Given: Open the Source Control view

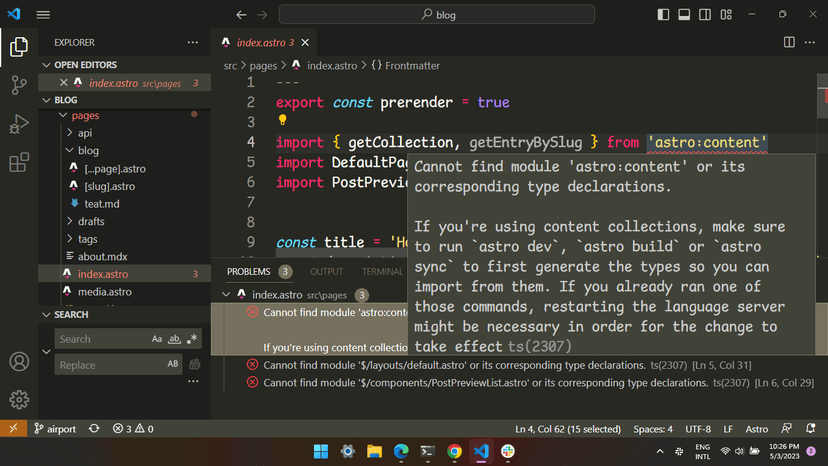Looking at the screenshot, I should (18, 85).
